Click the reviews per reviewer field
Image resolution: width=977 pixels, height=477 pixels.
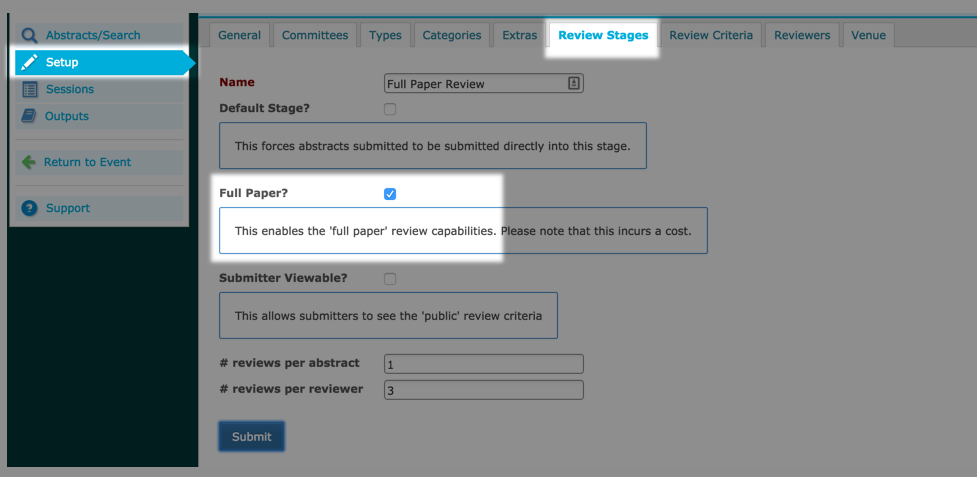pos(484,390)
